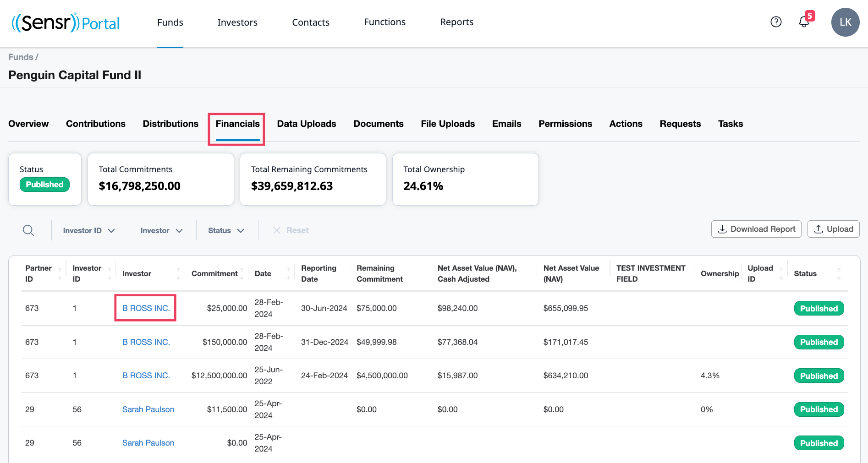The width and height of the screenshot is (868, 463).
Task: Sort by Investor name column arrows
Action: click(x=178, y=274)
